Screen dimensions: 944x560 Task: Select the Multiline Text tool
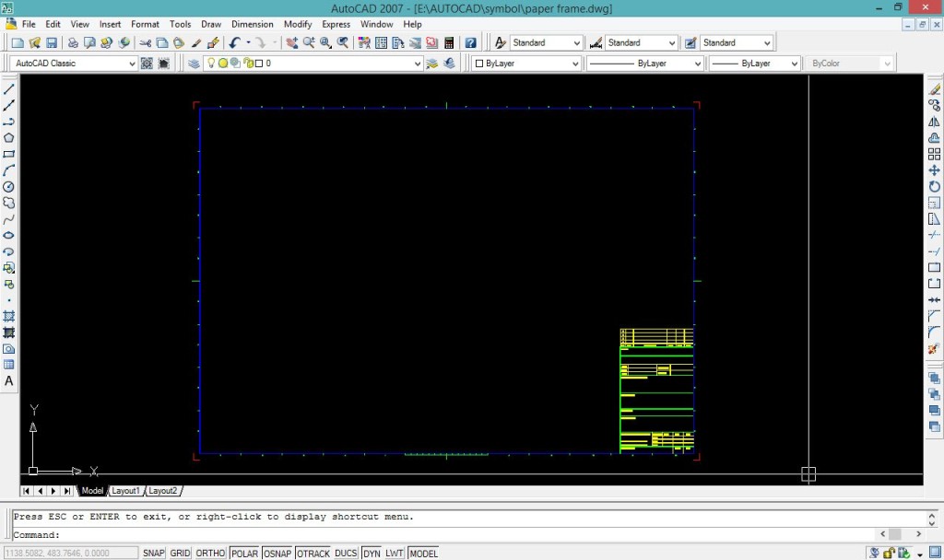pos(10,380)
